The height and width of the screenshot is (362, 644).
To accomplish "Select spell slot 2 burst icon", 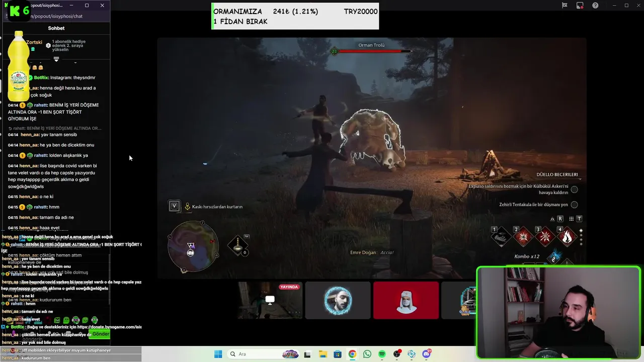I will tap(523, 236).
